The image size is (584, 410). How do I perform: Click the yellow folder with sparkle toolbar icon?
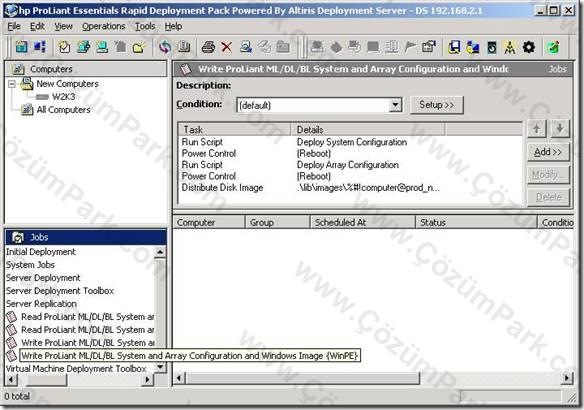point(139,47)
